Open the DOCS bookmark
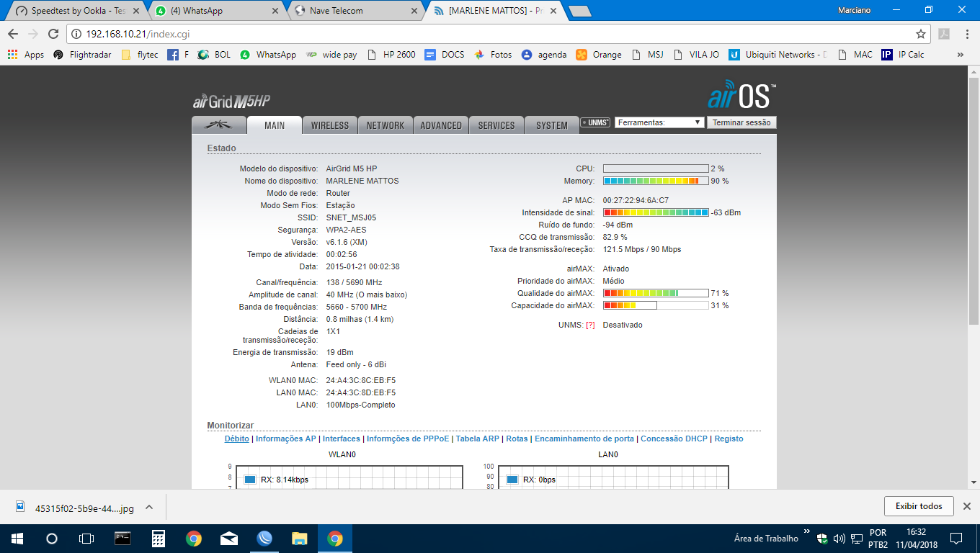The width and height of the screenshot is (980, 553). pos(445,55)
